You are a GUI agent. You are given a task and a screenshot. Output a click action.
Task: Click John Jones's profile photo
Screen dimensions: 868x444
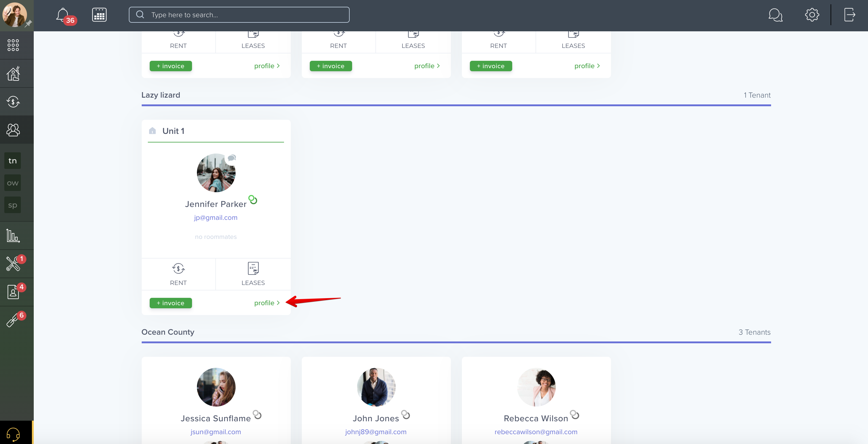point(376,387)
